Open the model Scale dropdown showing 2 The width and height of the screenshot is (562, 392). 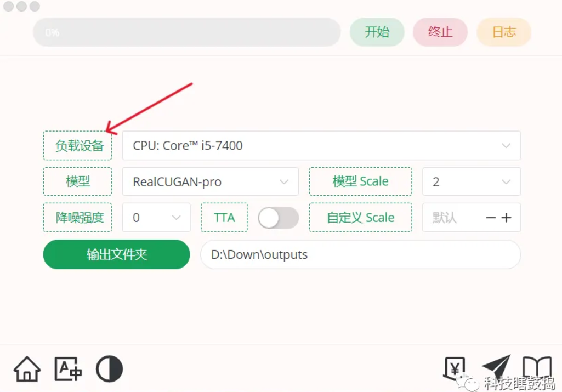tap(472, 181)
